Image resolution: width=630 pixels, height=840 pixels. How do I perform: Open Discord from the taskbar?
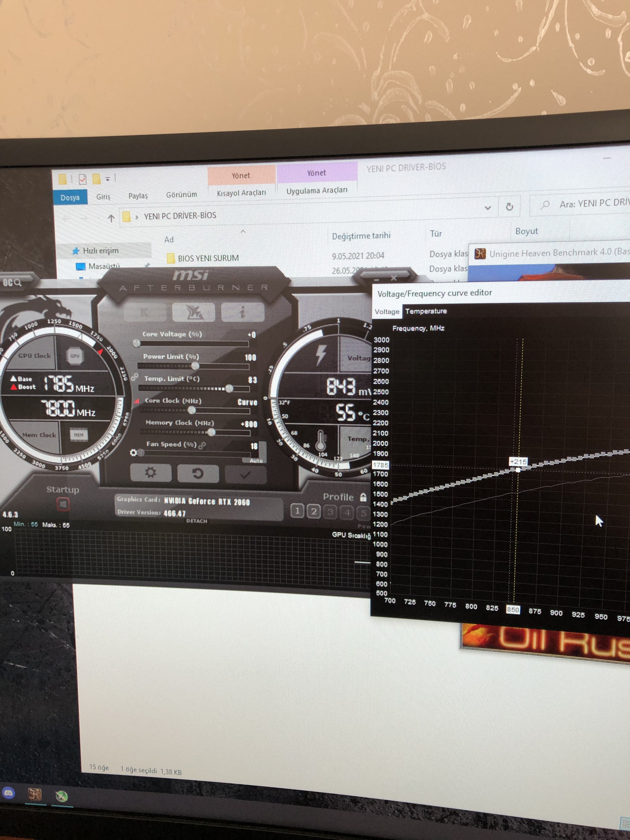8,792
